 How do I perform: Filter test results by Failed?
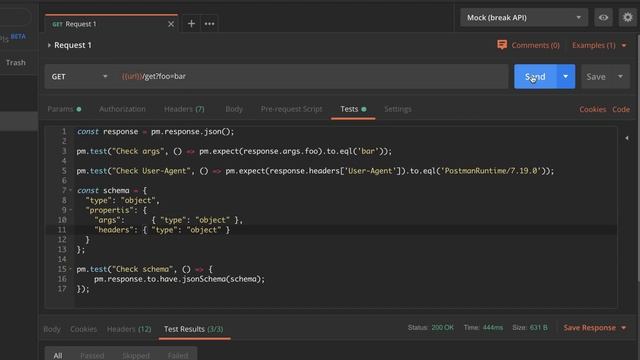coord(178,355)
